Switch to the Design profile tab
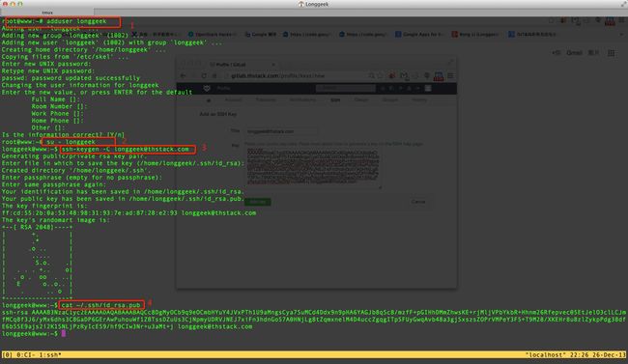This screenshot has width=628, height=364. (361, 99)
